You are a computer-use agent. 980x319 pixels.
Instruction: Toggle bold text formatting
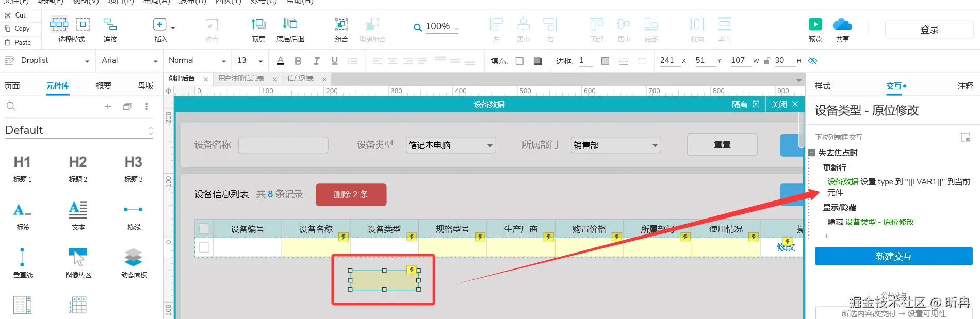pos(298,61)
